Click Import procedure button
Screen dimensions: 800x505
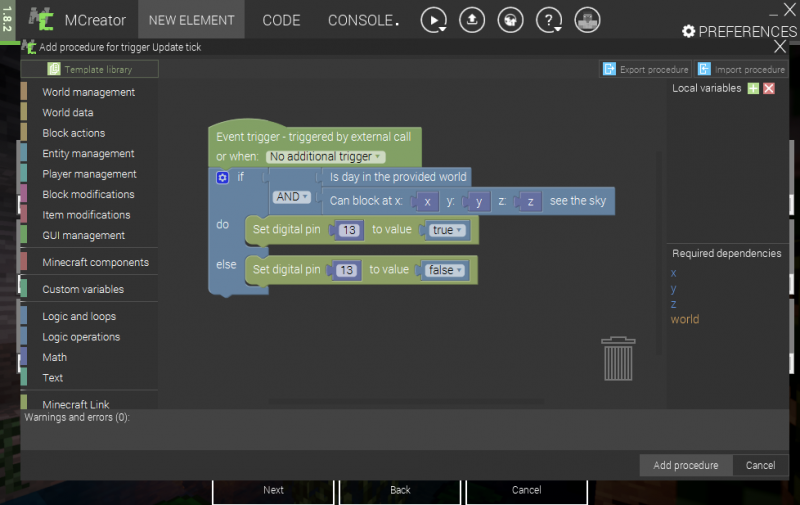741,69
